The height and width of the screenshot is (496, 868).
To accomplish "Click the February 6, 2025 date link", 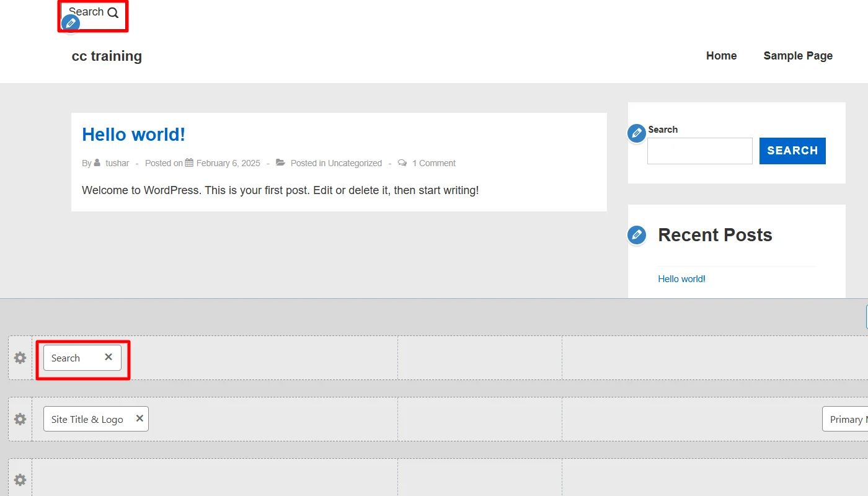I will [228, 163].
